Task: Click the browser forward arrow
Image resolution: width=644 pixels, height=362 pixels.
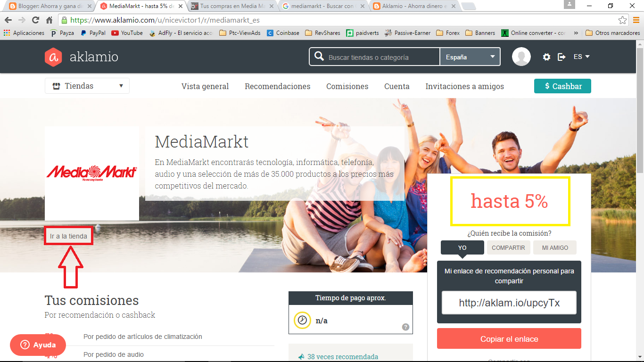Action: click(22, 20)
